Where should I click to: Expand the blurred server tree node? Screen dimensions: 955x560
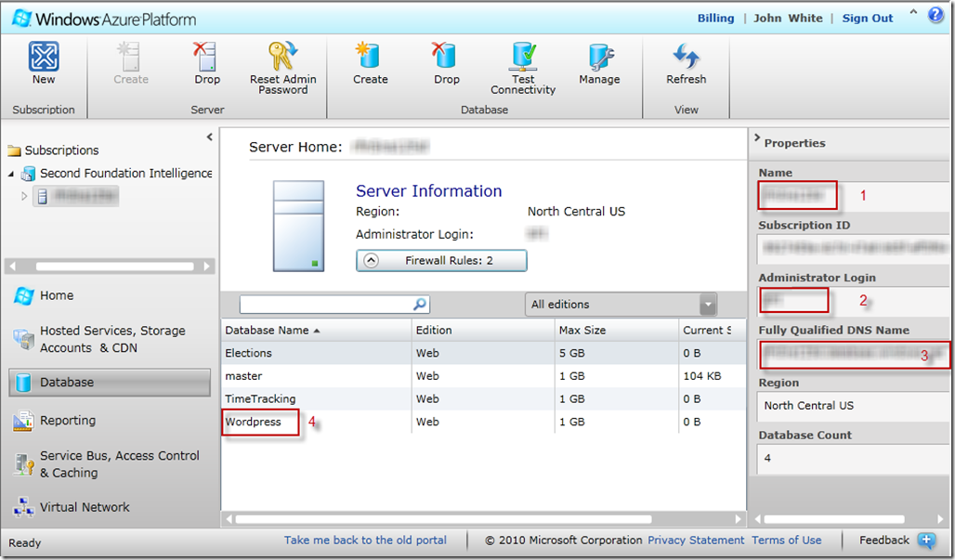24,196
